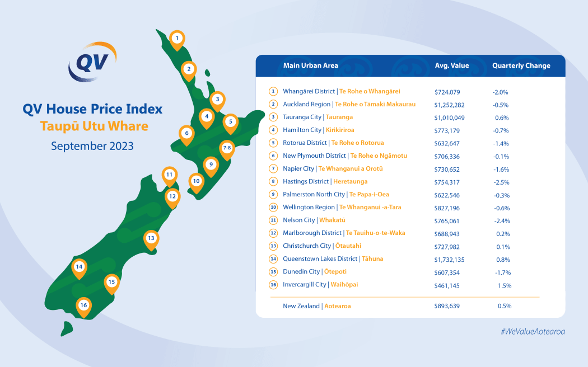Click map pin 13 near Christchurch
The height and width of the screenshot is (367, 588).
click(x=151, y=237)
